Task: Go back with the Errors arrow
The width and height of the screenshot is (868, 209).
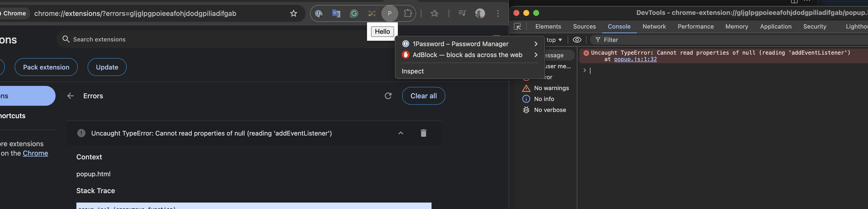Action: 70,96
